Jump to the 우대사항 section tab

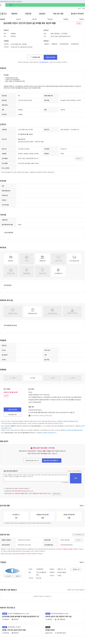pos(34,19)
